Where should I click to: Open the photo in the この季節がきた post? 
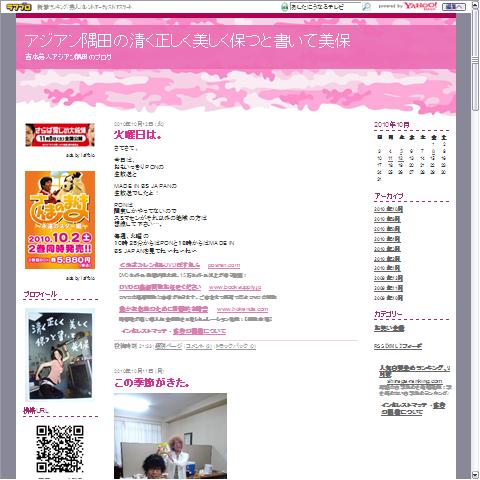click(170, 436)
